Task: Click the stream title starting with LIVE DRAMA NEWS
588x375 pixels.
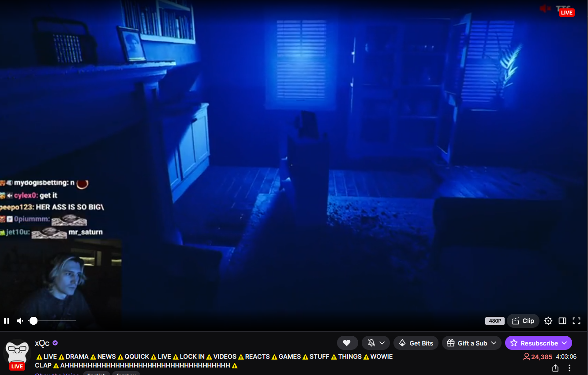Action: click(x=214, y=361)
